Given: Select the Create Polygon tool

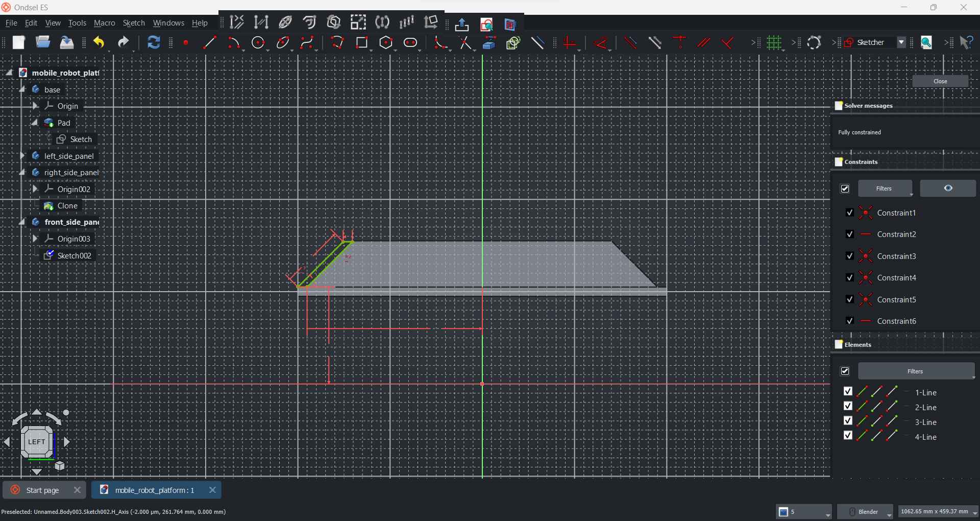Looking at the screenshot, I should click(x=387, y=43).
